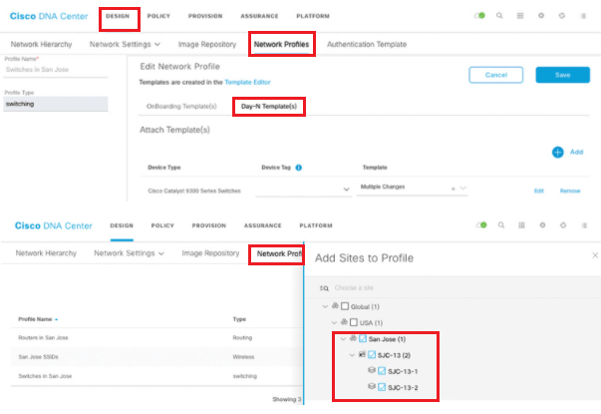
Task: Open the Template dropdown chevron
Action: pyautogui.click(x=463, y=188)
